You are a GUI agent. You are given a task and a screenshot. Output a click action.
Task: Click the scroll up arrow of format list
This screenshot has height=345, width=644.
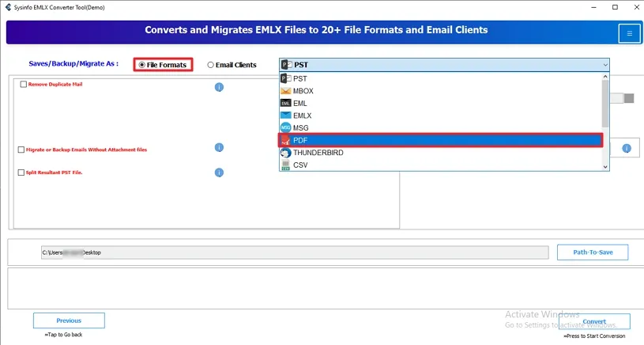(x=605, y=77)
